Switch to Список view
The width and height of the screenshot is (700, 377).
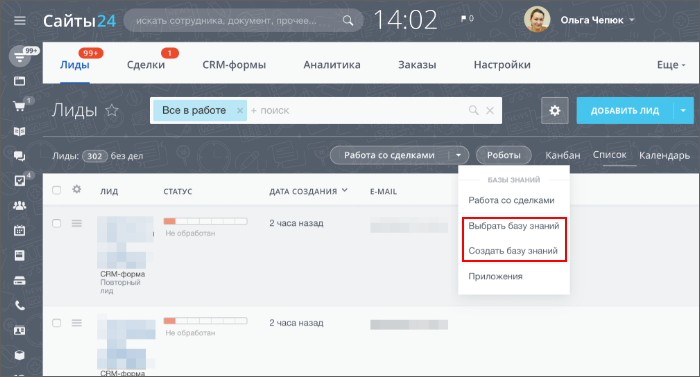[609, 155]
